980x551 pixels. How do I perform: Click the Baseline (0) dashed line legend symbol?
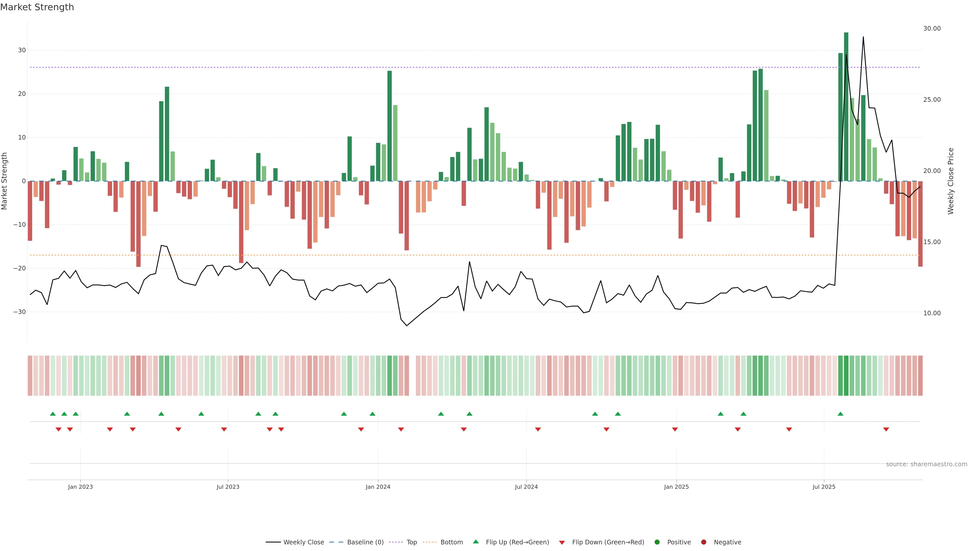(336, 542)
